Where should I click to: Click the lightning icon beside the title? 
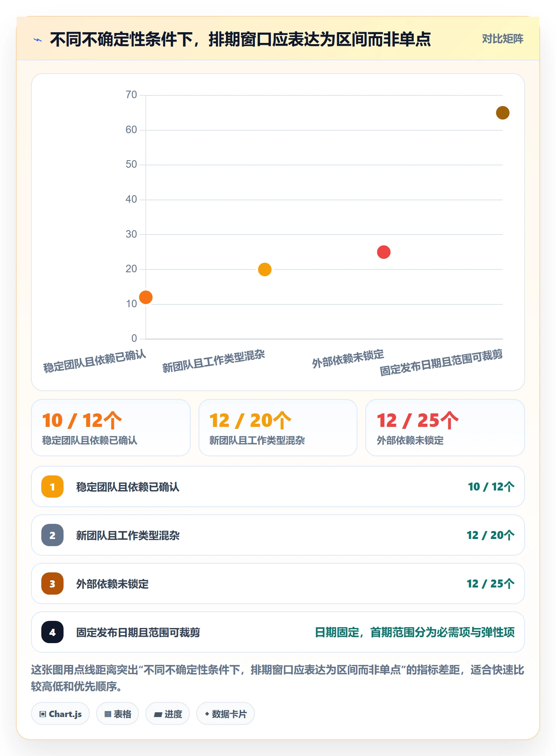(37, 39)
